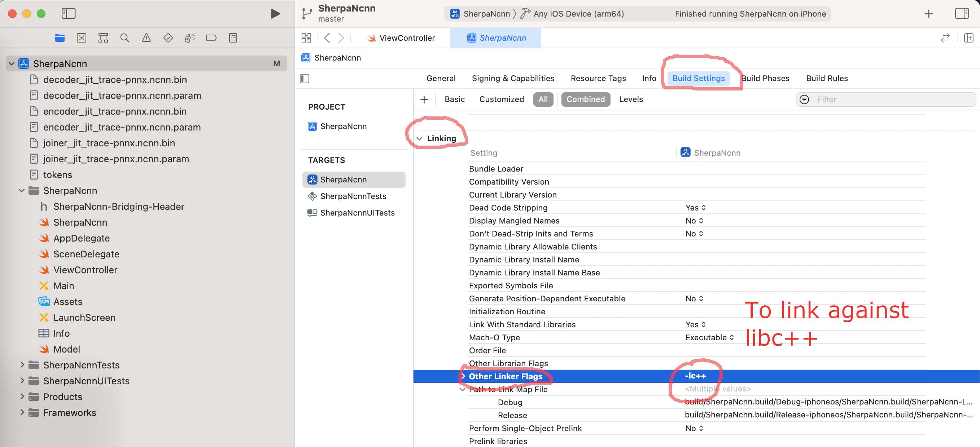Image resolution: width=980 pixels, height=447 pixels.
Task: Switch to Build Rules tab
Action: coord(827,78)
